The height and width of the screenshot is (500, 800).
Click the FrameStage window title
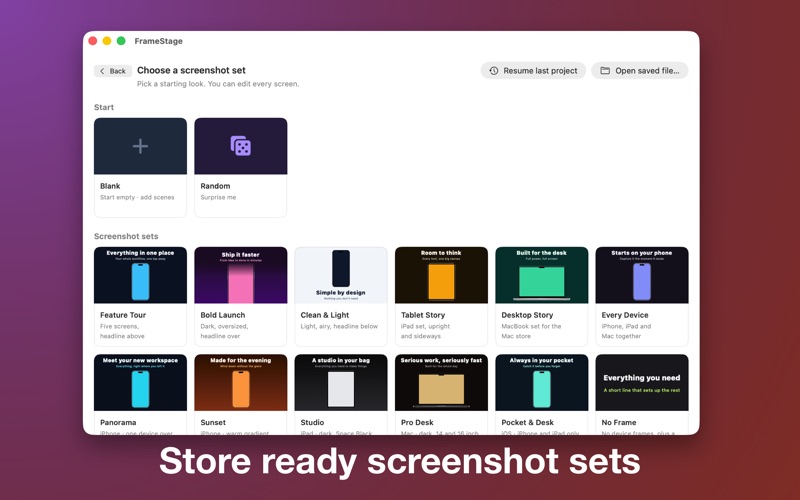point(159,41)
